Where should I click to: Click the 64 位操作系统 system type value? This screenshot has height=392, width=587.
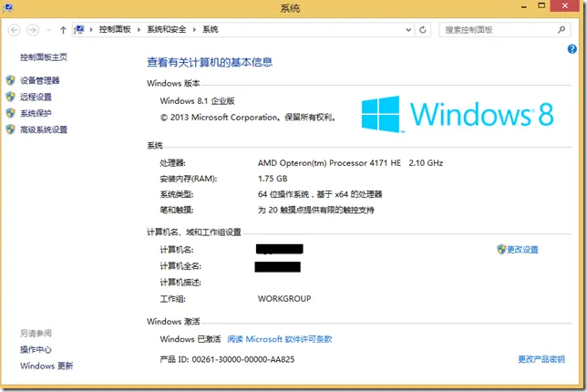[x=320, y=194]
